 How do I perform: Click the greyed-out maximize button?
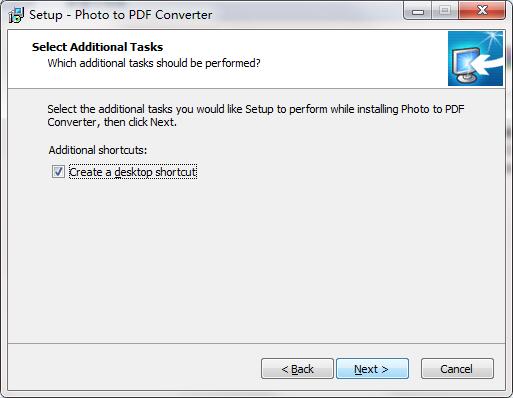(x=445, y=11)
